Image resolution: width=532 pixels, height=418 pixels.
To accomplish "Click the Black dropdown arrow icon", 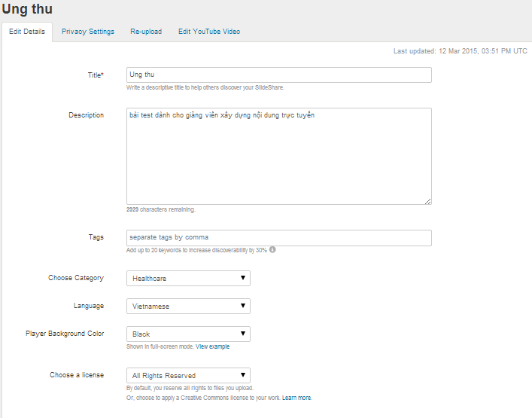I will (243, 334).
